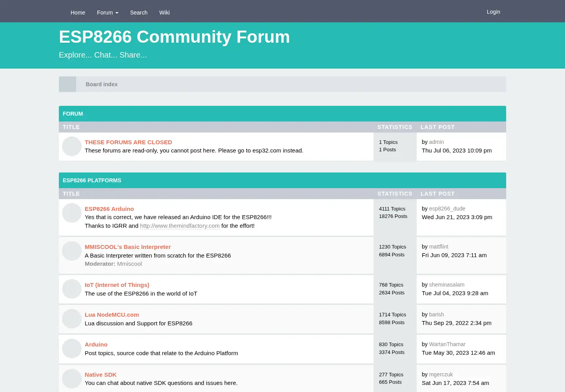Screen dimensions: 565x392
Task: View last poster sheminasalam's profile
Action: 447,285
